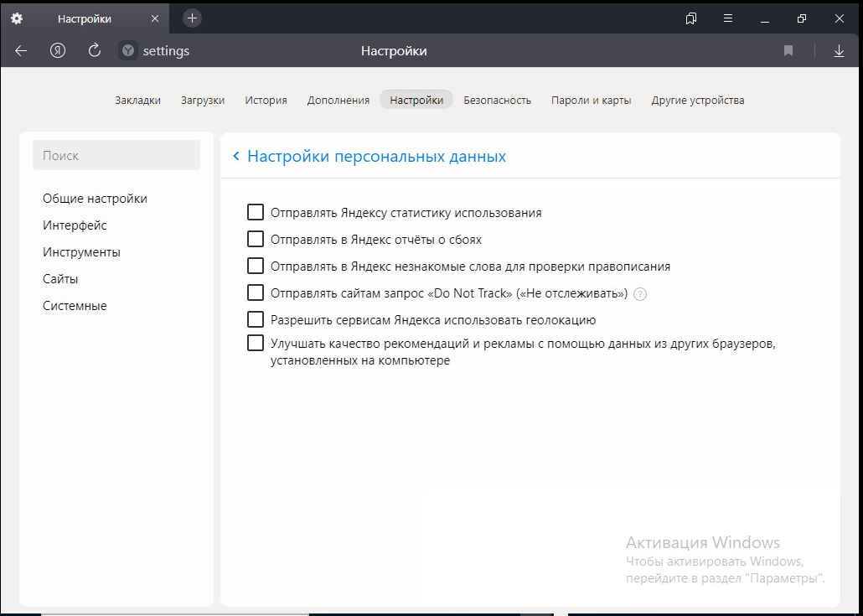
Task: Open the Пароли и карты tab
Action: tap(591, 100)
